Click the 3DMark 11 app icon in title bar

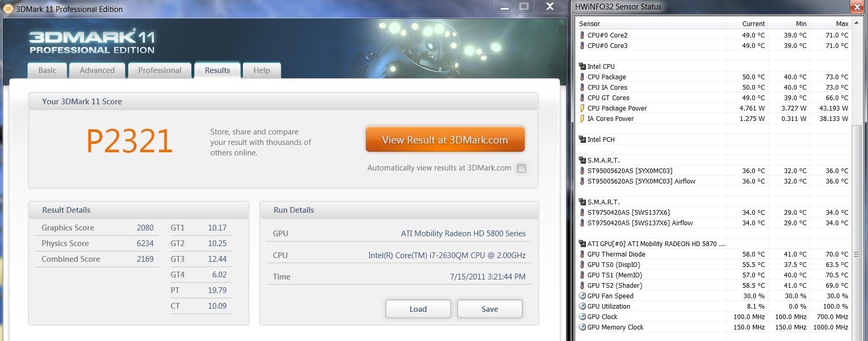(x=8, y=9)
